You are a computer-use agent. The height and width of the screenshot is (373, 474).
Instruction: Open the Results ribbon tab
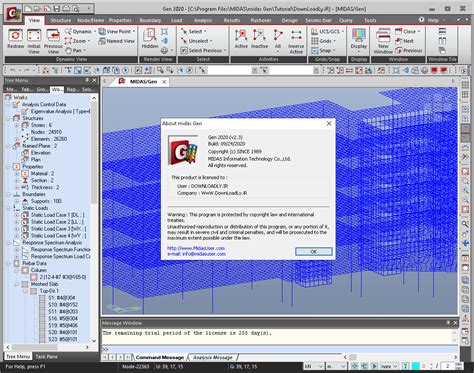tap(232, 20)
